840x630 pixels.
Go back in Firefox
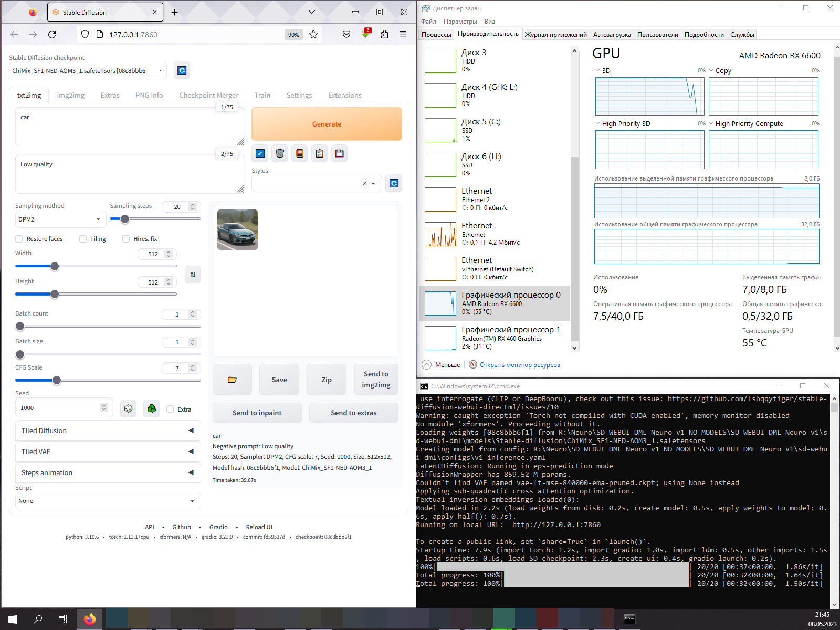(14, 35)
